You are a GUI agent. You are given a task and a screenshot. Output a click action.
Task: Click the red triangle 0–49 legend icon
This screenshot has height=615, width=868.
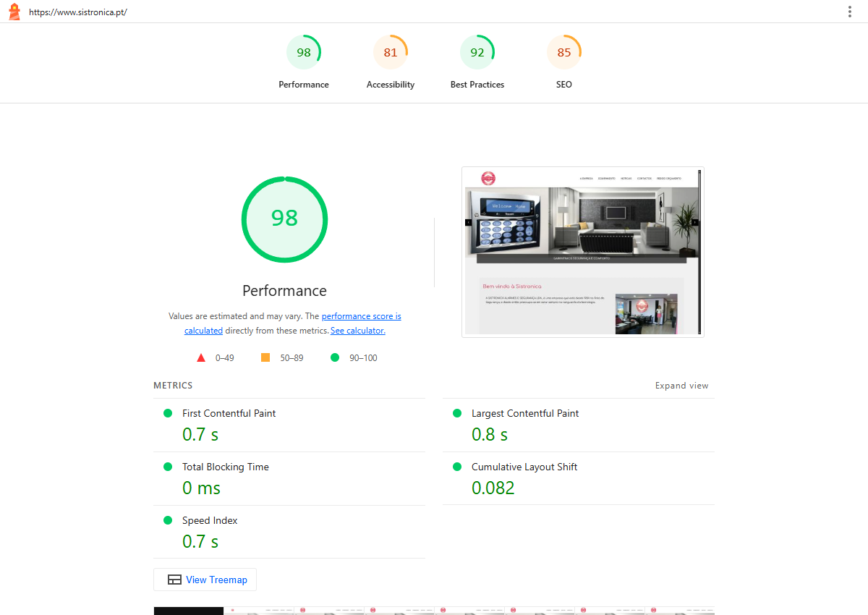tap(201, 357)
